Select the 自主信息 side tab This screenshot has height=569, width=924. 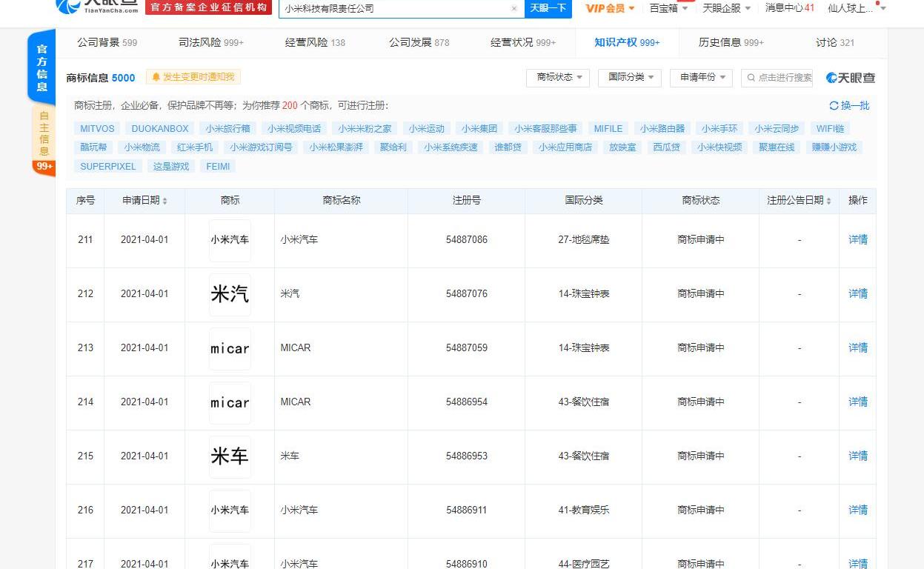(44, 132)
